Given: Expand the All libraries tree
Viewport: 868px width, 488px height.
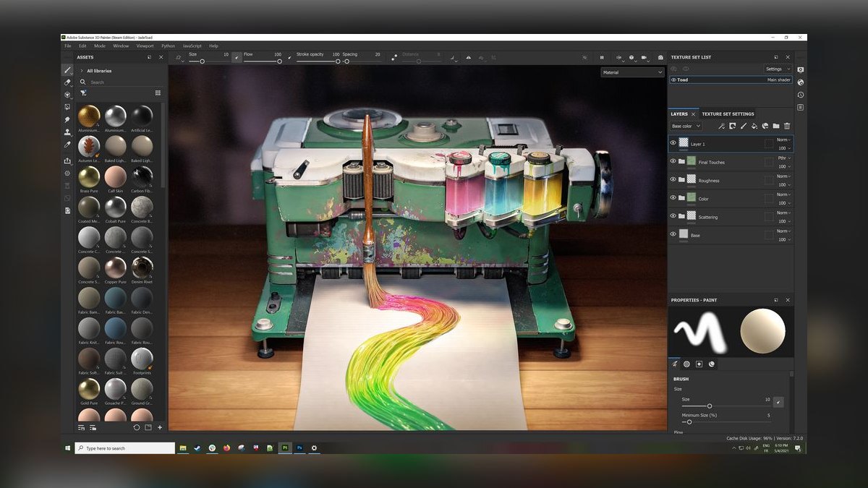Looking at the screenshot, I should click(x=82, y=71).
